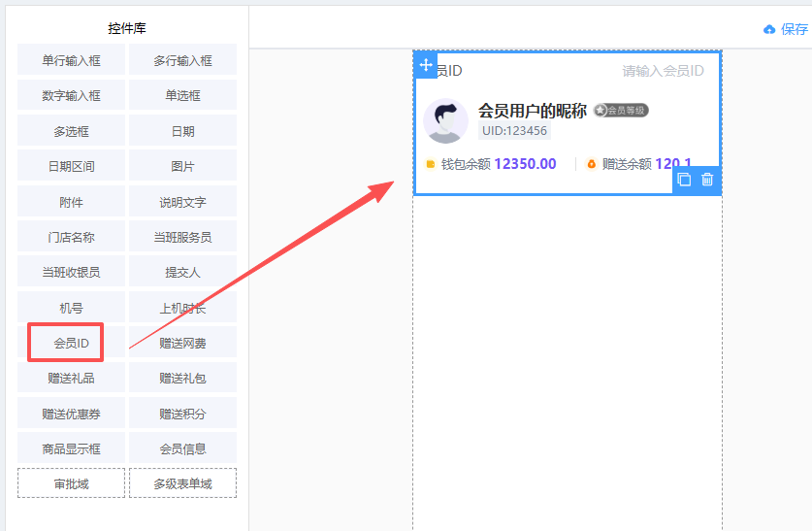Click the member avatar image

point(446,120)
